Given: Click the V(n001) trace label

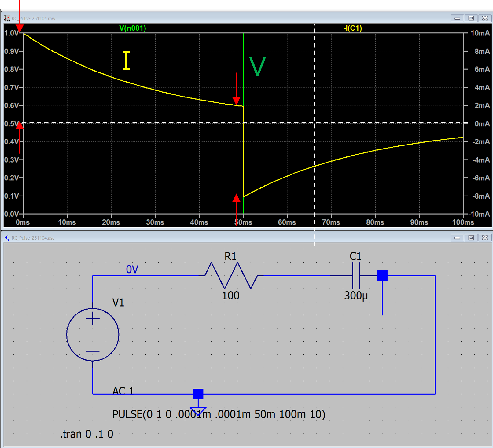Looking at the screenshot, I should [x=132, y=28].
